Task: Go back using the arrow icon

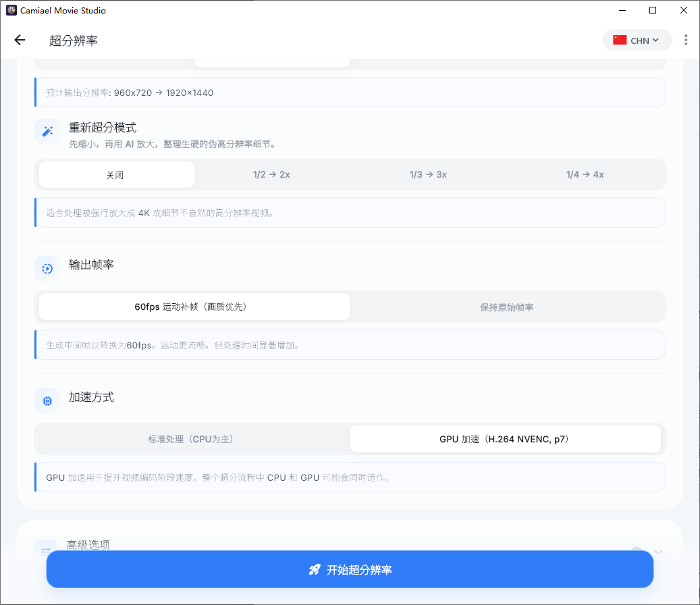Action: [x=20, y=41]
